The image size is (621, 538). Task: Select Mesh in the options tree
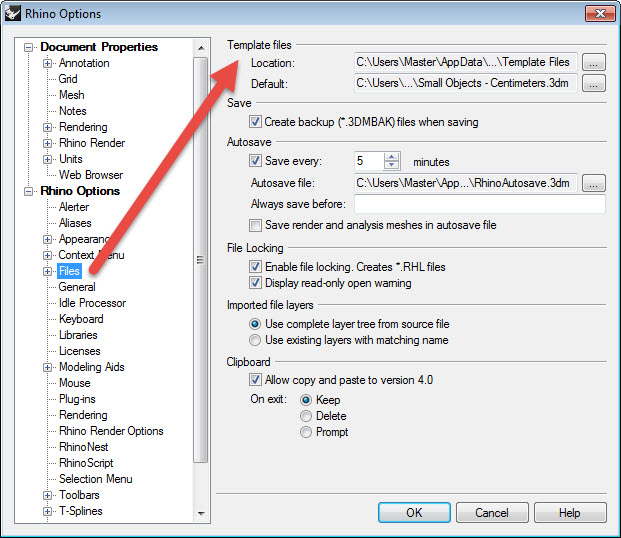click(x=72, y=95)
